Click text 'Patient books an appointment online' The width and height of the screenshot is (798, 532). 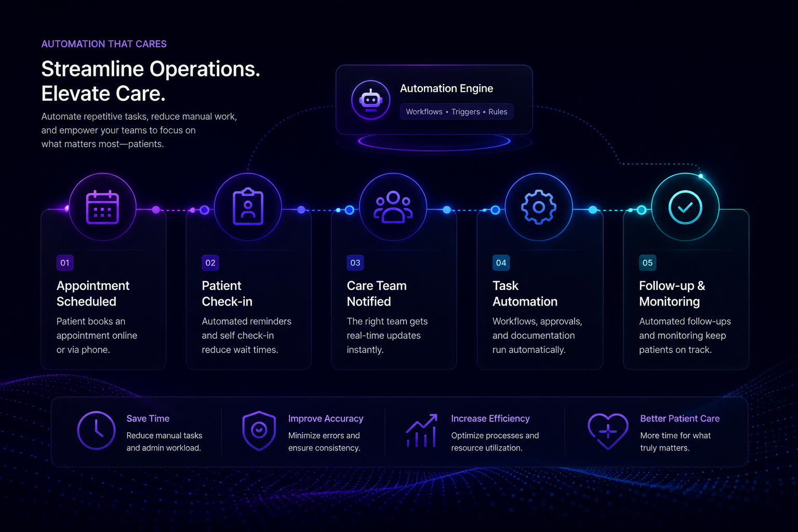97,328
